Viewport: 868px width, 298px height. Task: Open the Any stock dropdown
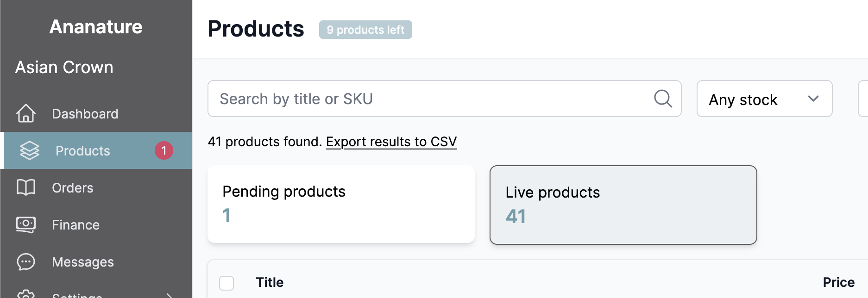point(764,99)
